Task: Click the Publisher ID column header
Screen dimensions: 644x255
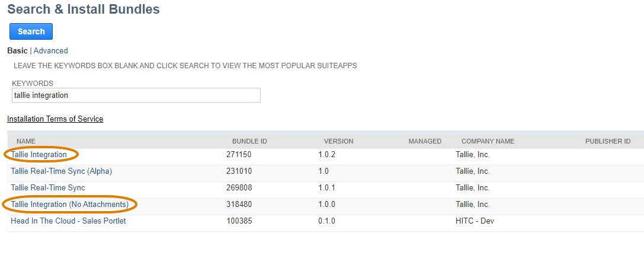Action: 608,141
